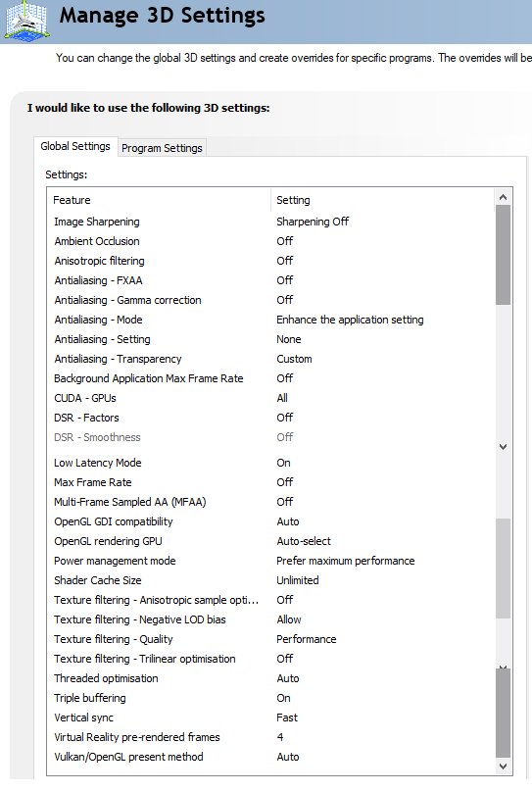The height and width of the screenshot is (792, 532).
Task: Select the greyed DSR - Smoothness feature
Action: tap(97, 437)
